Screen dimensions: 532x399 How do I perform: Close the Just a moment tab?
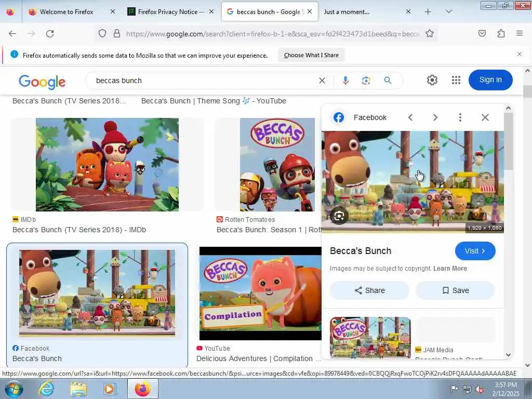(x=408, y=12)
